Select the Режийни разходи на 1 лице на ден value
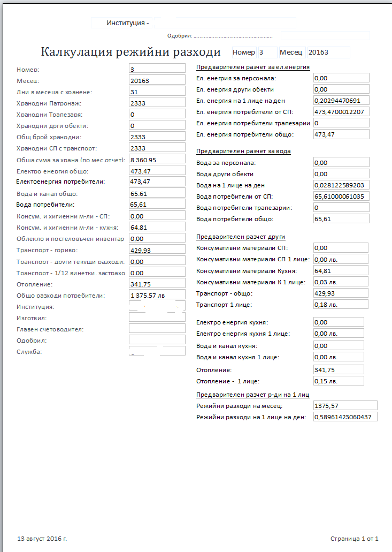Screen dimensions: 392x552 [x=345, y=417]
